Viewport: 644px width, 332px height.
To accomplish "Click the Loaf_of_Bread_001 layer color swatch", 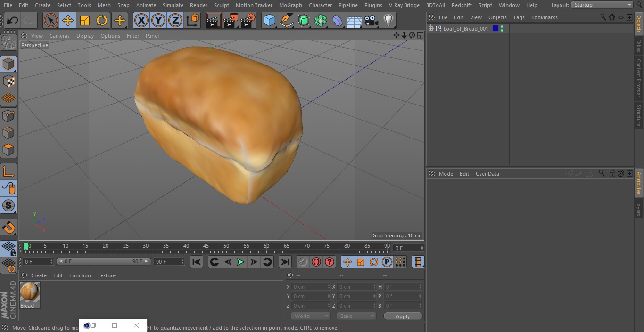I will point(495,29).
